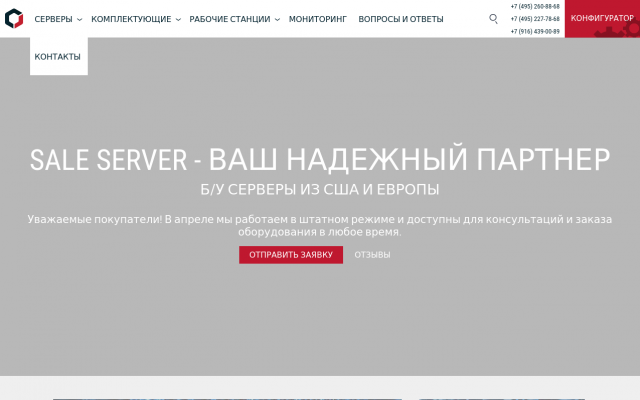Viewport: 640px width, 400px height.
Task: Click the Sale Server logo icon
Action: point(14,18)
